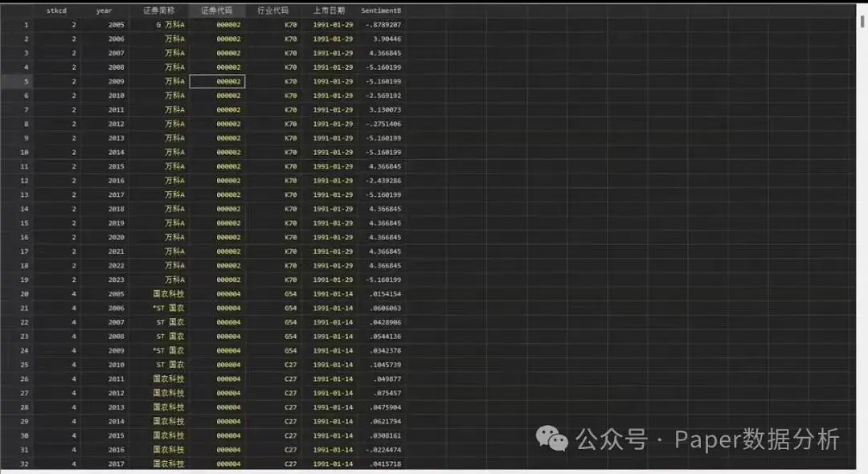This screenshot has width=868, height=474.
Task: Click the year 2020 cell
Action: [117, 237]
